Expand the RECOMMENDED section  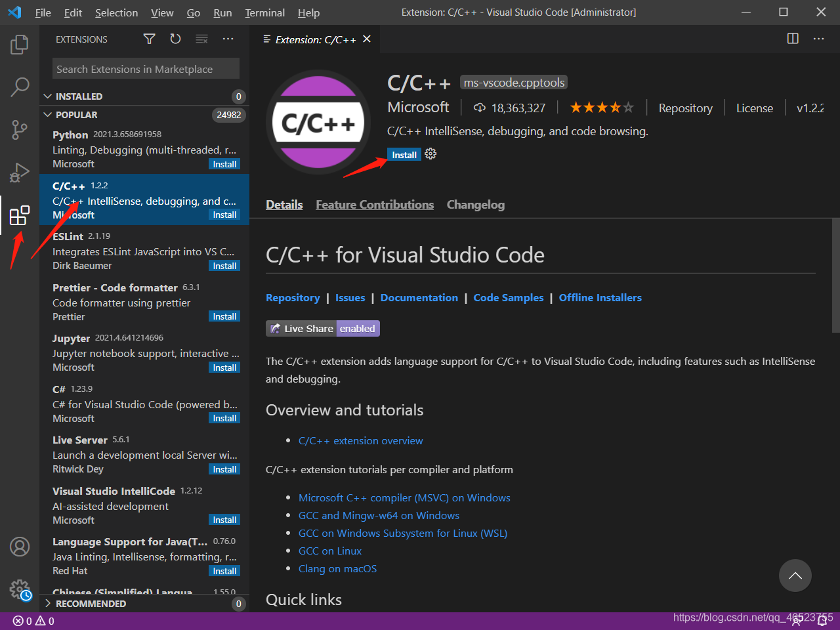(x=144, y=604)
